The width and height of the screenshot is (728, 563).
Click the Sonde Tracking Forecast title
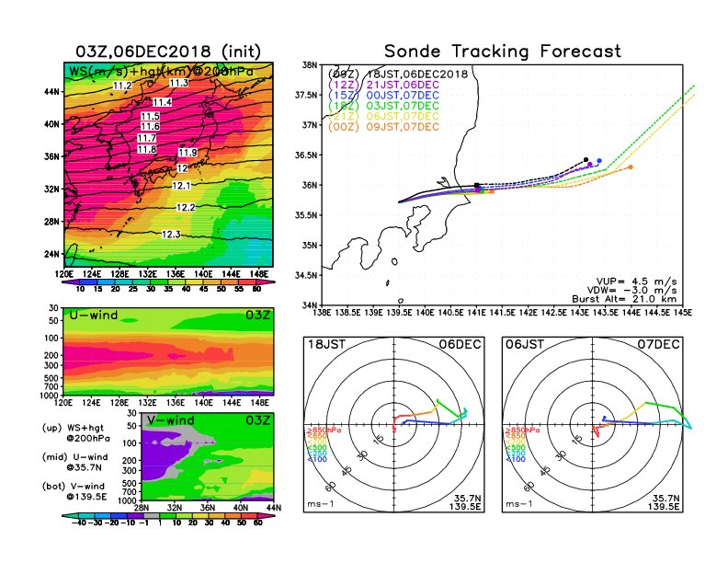(x=502, y=52)
